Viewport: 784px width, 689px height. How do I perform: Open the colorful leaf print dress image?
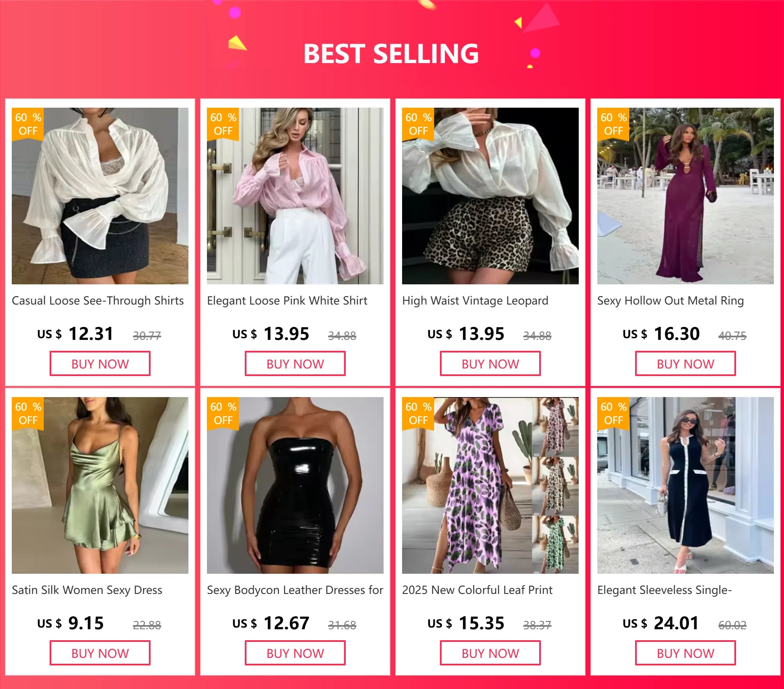coord(490,485)
